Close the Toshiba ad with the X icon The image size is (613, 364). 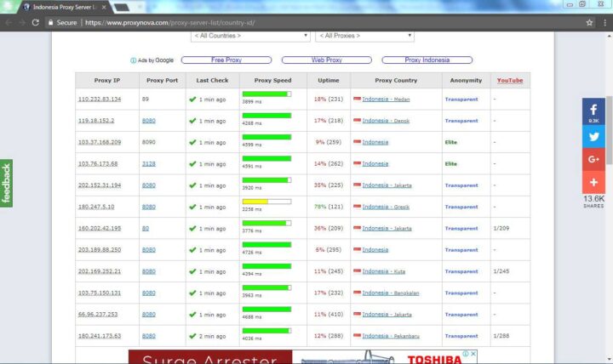473,354
